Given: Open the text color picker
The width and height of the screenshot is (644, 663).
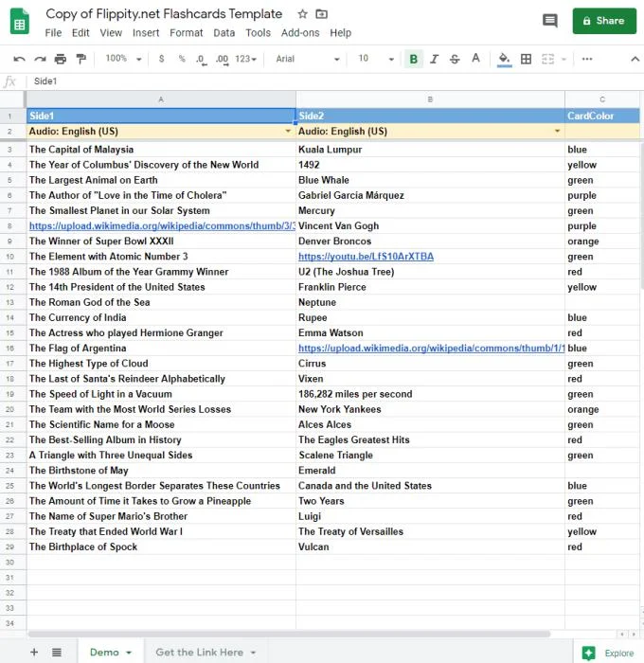Looking at the screenshot, I should coord(475,59).
